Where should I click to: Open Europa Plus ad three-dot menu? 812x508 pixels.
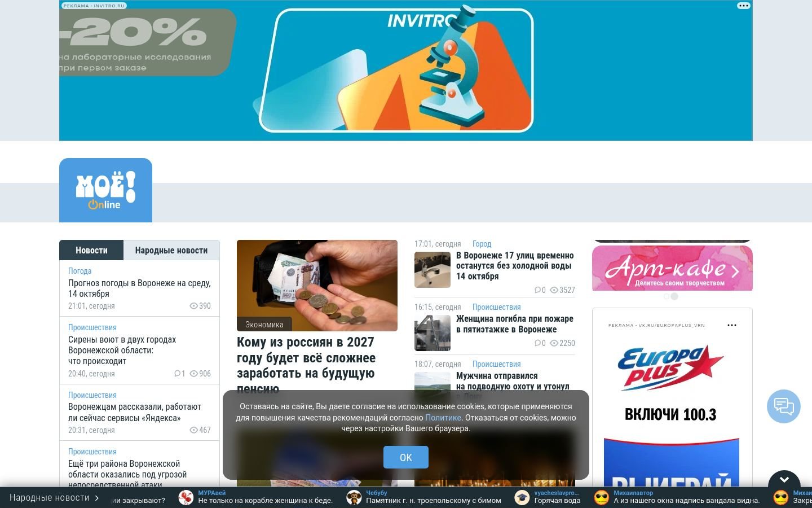(732, 325)
